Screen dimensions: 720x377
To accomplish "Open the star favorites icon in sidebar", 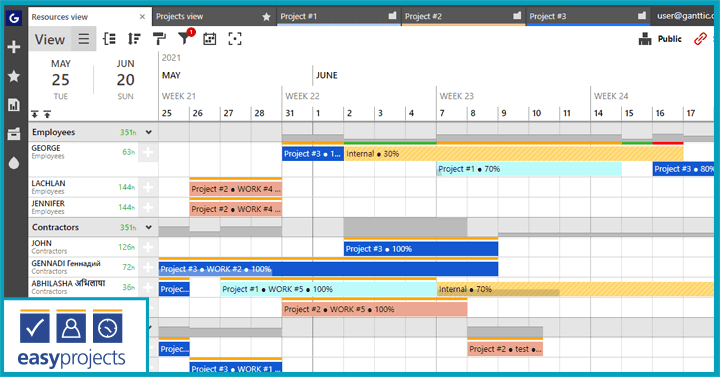I will [x=14, y=76].
